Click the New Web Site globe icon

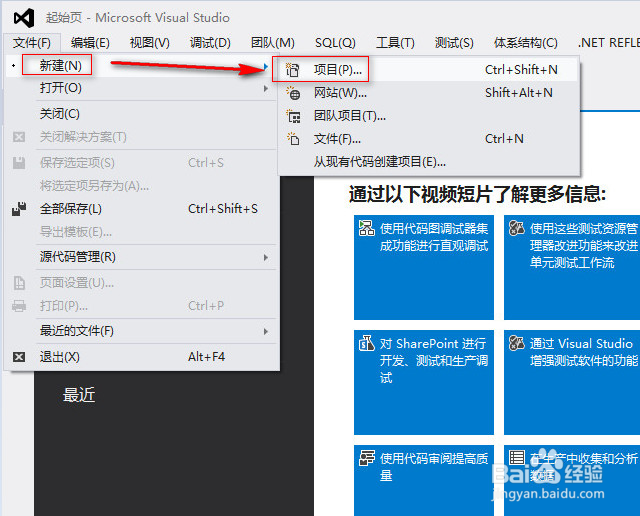(x=293, y=93)
